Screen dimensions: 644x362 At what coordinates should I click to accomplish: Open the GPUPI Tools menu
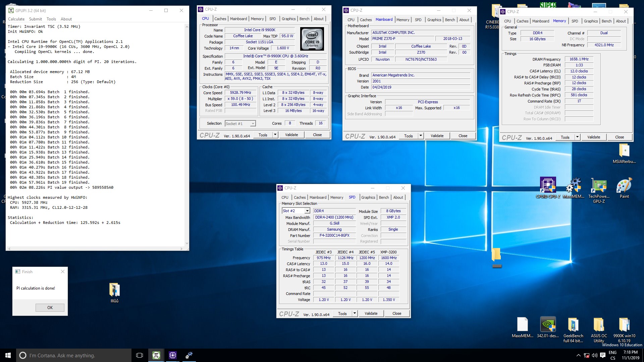pos(51,19)
